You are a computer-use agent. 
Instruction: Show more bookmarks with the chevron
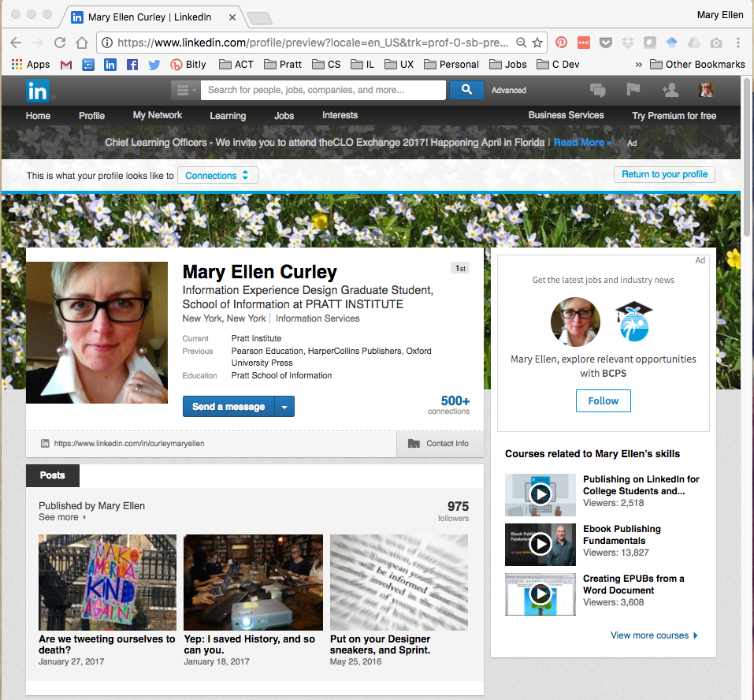pyautogui.click(x=639, y=65)
